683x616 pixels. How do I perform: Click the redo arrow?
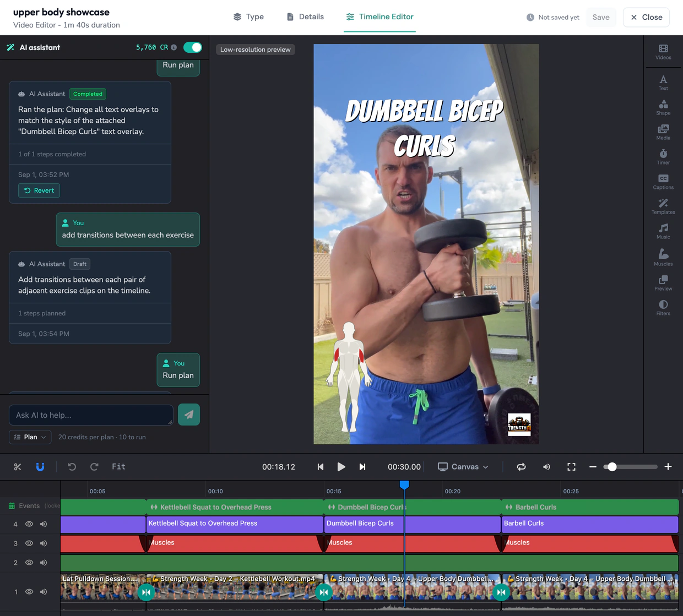[94, 467]
